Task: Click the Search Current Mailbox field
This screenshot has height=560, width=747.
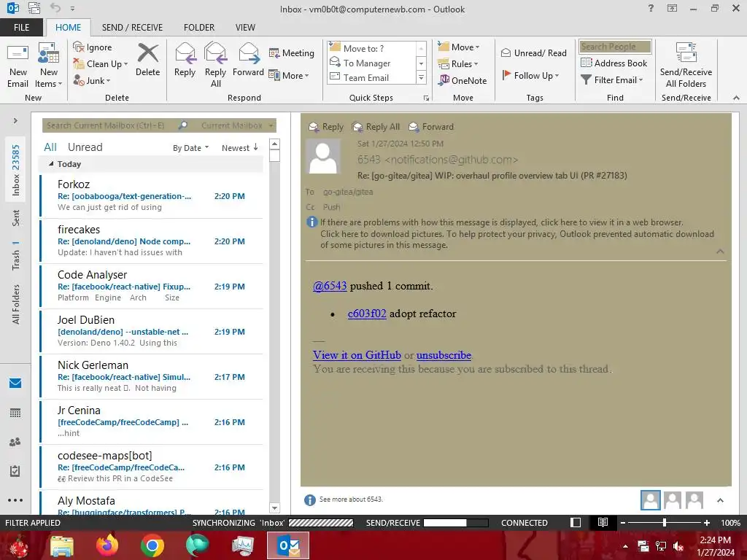Action: click(x=109, y=125)
